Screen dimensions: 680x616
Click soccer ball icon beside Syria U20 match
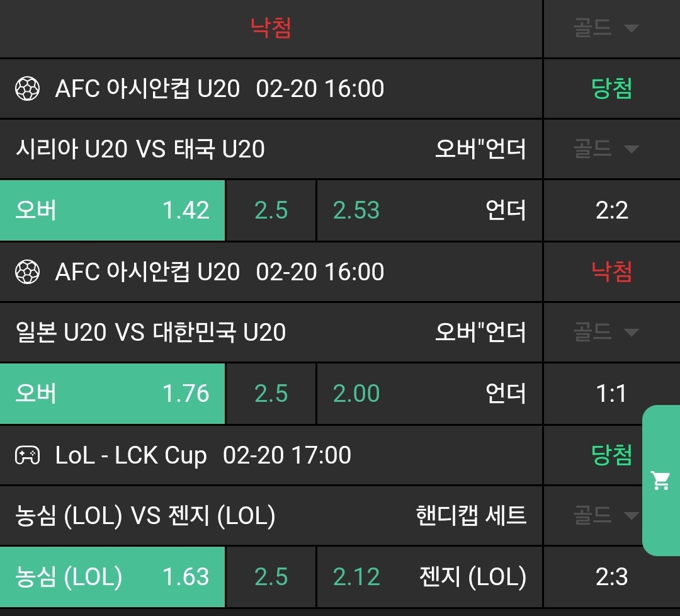click(27, 89)
